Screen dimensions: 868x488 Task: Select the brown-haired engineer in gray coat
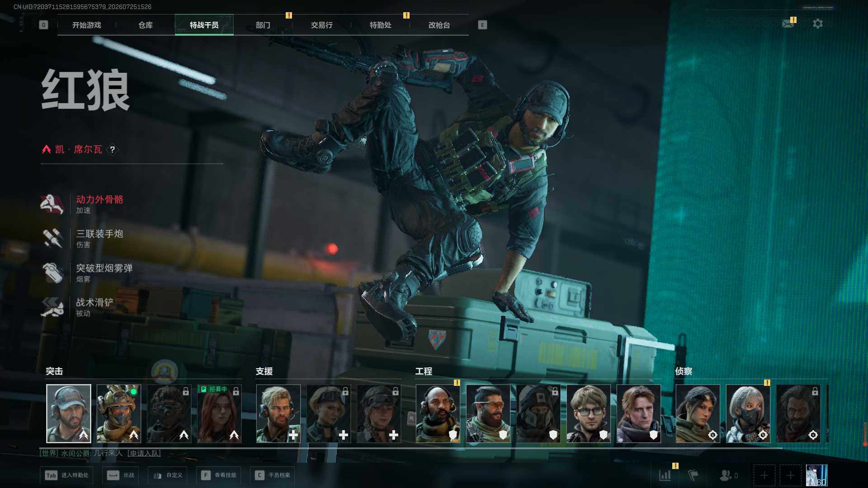(638, 413)
